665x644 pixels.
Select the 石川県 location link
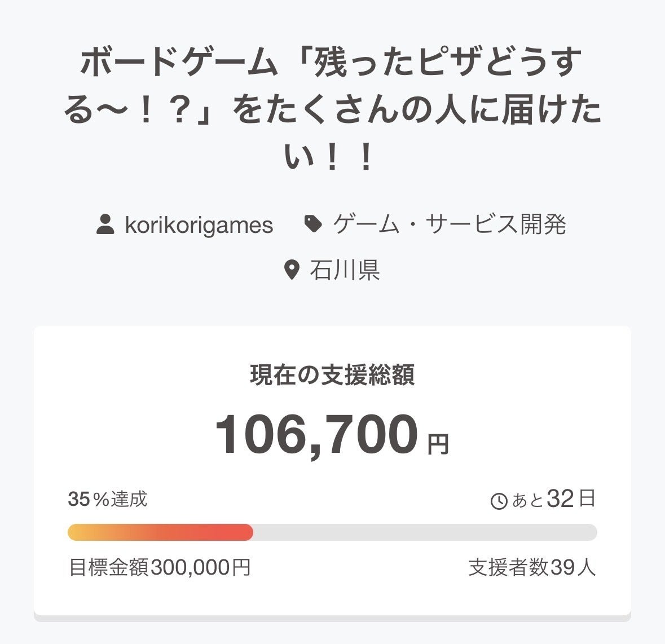[345, 270]
